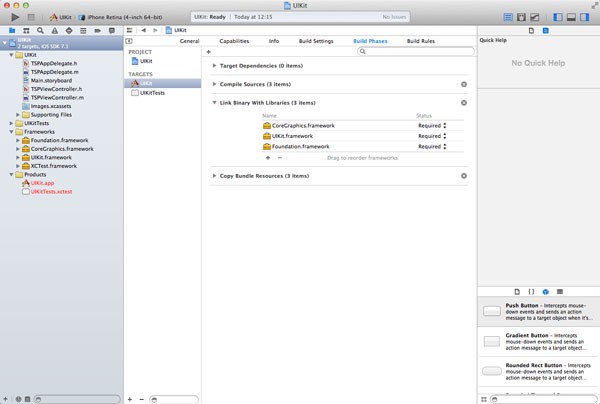Viewport: 600px width, 404px height.
Task: Open the Issue navigator warning icon
Action: click(55, 30)
